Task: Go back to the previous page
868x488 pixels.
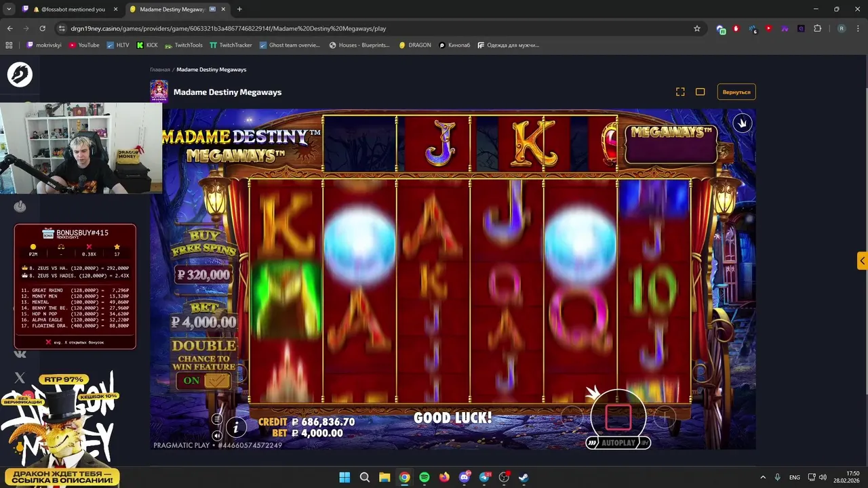Action: pos(9,28)
